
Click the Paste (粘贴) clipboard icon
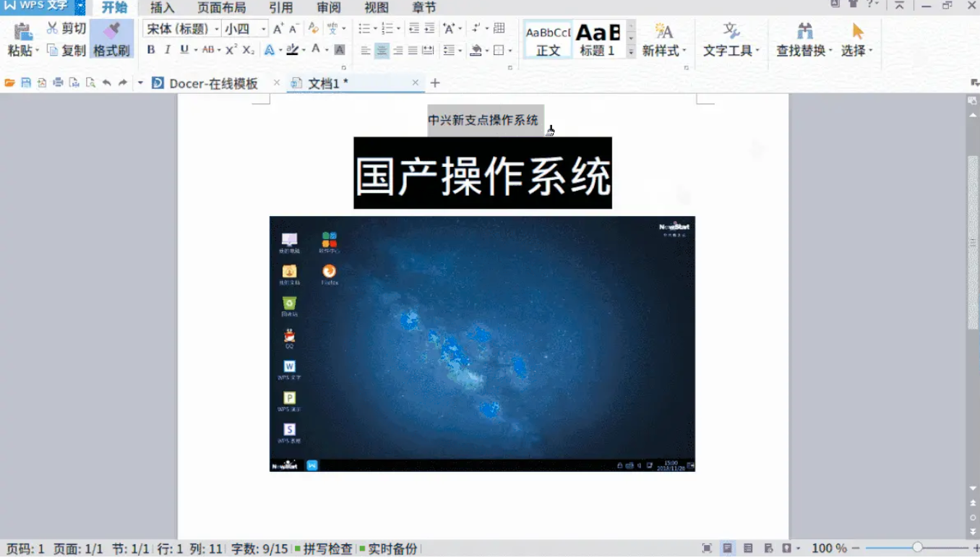23,31
